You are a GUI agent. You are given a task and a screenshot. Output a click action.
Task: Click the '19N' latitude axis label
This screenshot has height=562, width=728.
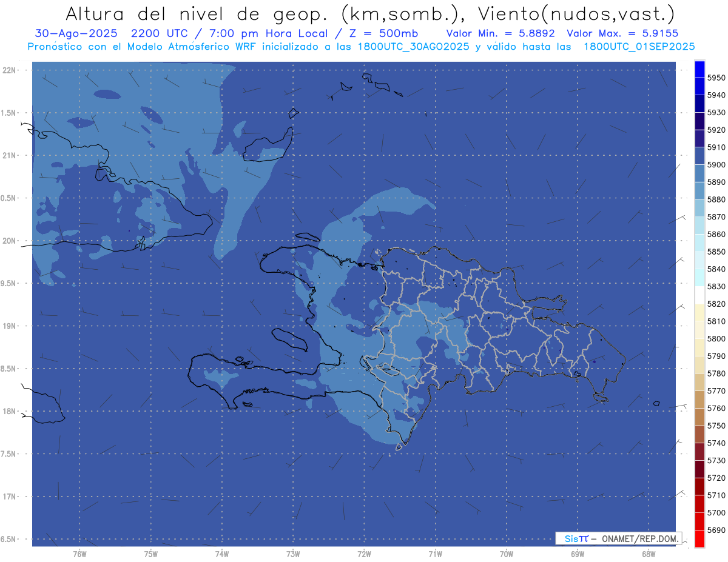tap(9, 326)
